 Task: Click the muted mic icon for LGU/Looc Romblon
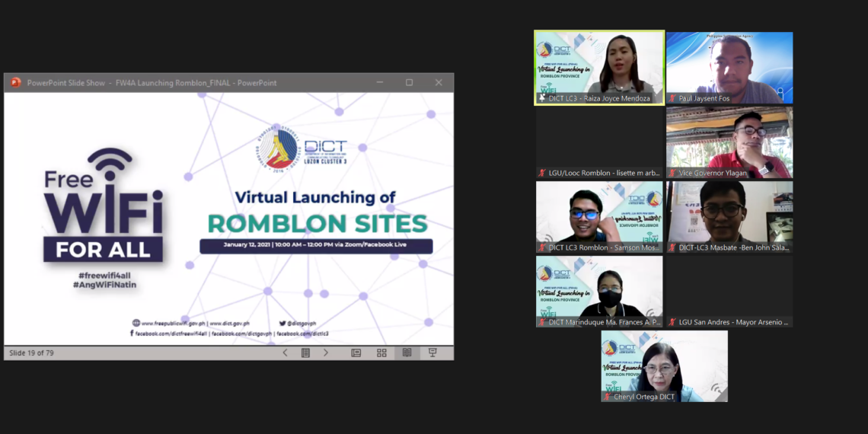(x=542, y=173)
